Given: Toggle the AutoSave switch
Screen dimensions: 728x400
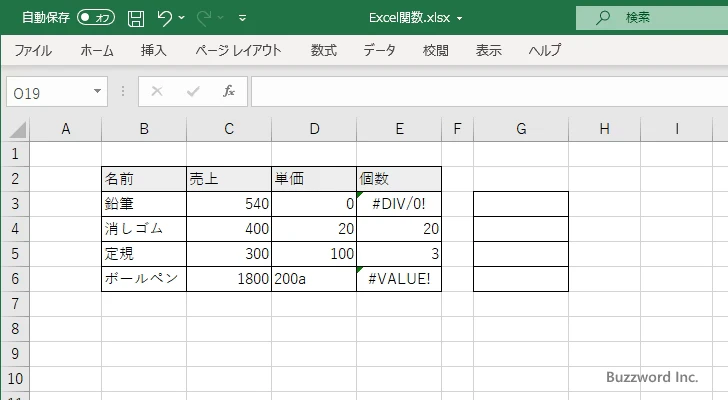Looking at the screenshot, I should pos(96,18).
